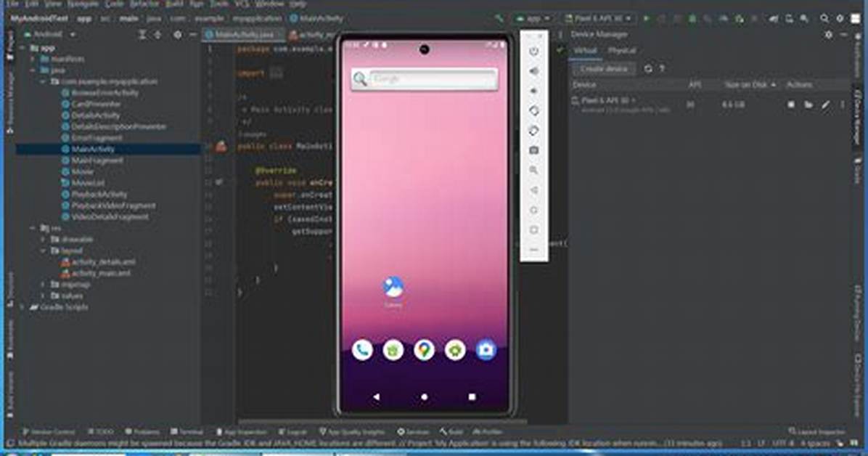
Task: Take an emulator screenshot with the camera icon
Action: coord(533,150)
